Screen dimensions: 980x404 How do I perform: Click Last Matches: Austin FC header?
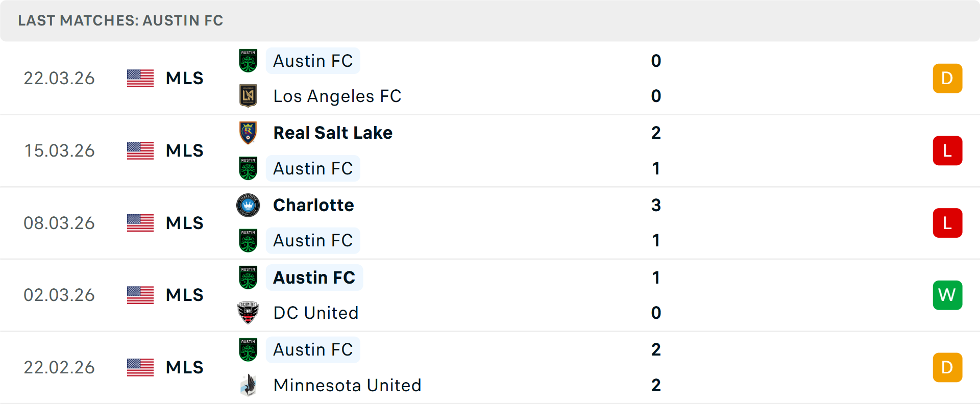click(x=120, y=20)
